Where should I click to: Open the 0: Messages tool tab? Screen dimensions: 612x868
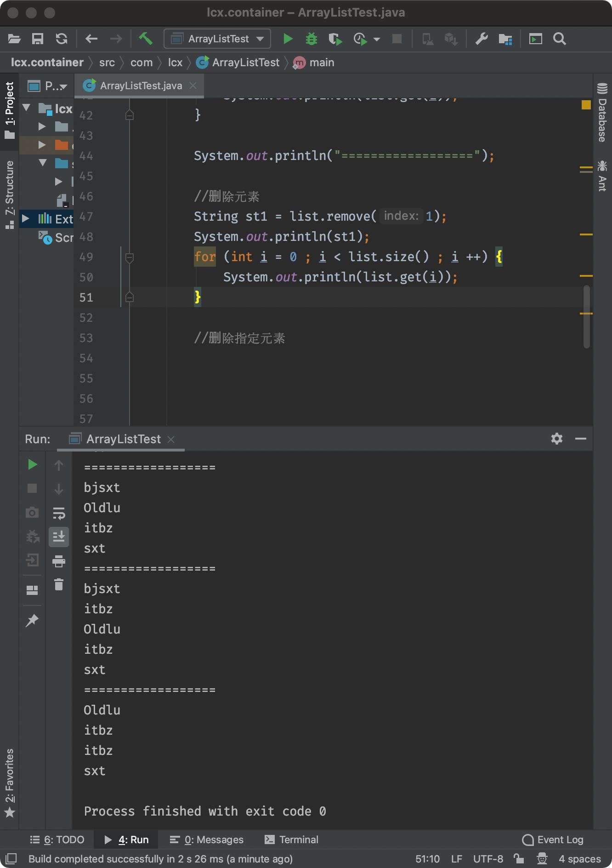pyautogui.click(x=207, y=840)
